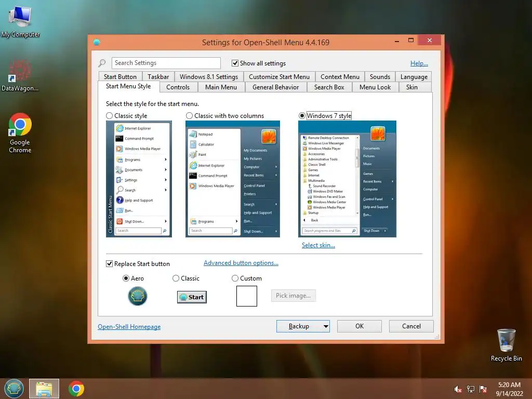Image resolution: width=532 pixels, height=399 pixels.
Task: Select the Windows 7 style radio button
Action: click(x=302, y=116)
